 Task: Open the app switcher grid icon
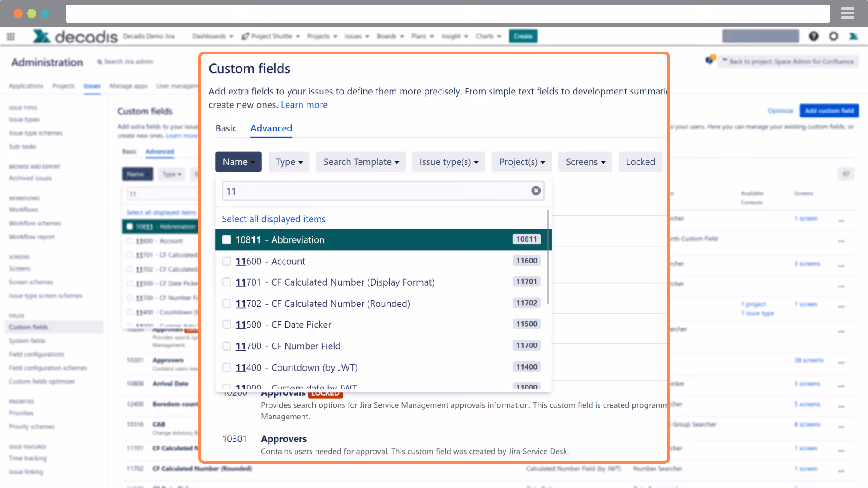(x=11, y=37)
